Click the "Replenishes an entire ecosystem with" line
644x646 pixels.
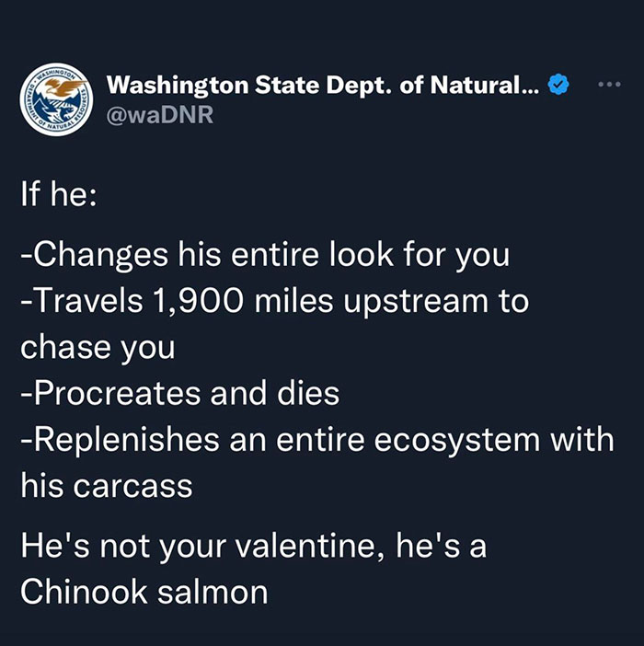(317, 441)
